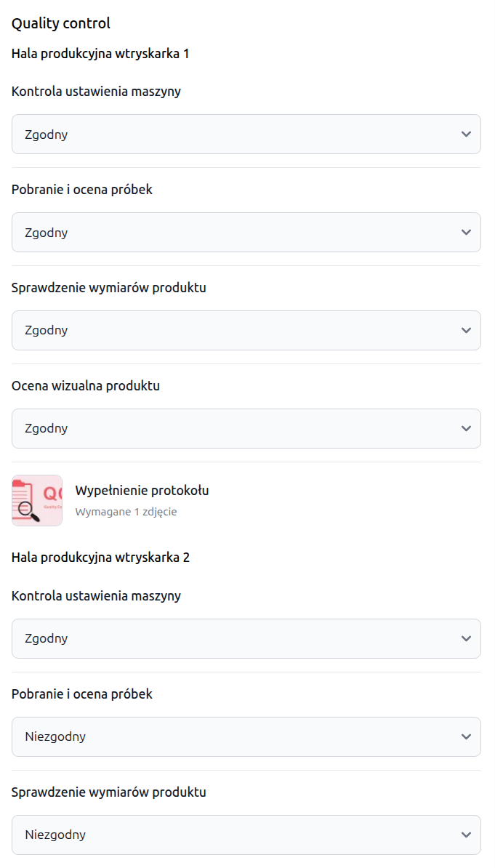Click the QC clipboard icon for Wypełnienie protokołu
The image size is (495, 868).
click(x=36, y=500)
